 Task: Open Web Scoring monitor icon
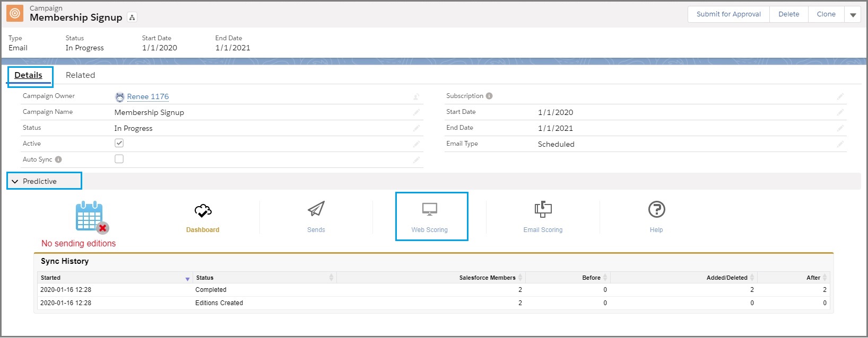point(430,210)
